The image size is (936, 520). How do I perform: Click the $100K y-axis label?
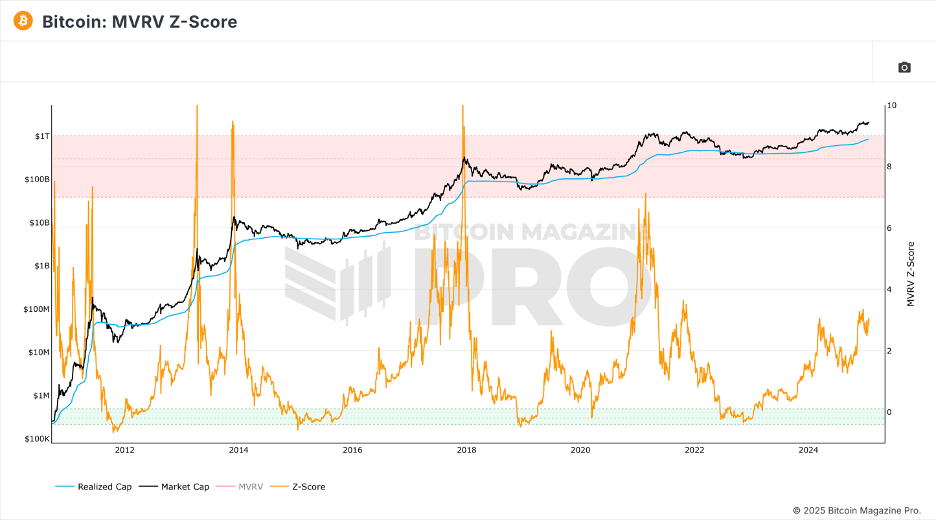click(37, 439)
